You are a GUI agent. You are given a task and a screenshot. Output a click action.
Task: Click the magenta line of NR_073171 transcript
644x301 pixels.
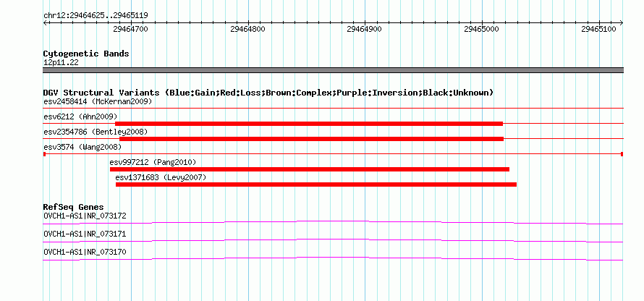pyautogui.click(x=333, y=241)
